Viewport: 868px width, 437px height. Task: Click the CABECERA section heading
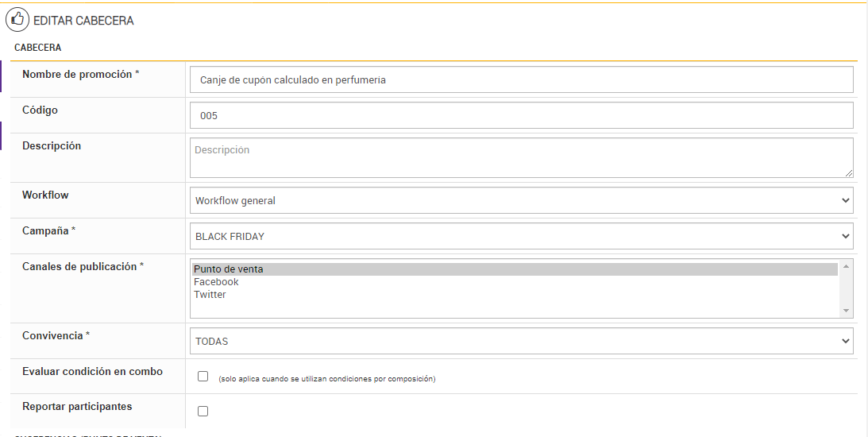(x=38, y=48)
